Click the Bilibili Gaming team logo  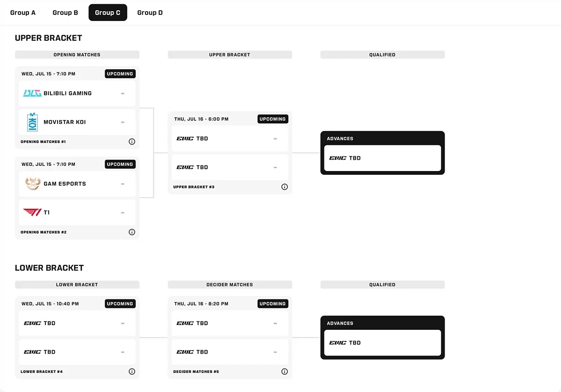tap(32, 93)
